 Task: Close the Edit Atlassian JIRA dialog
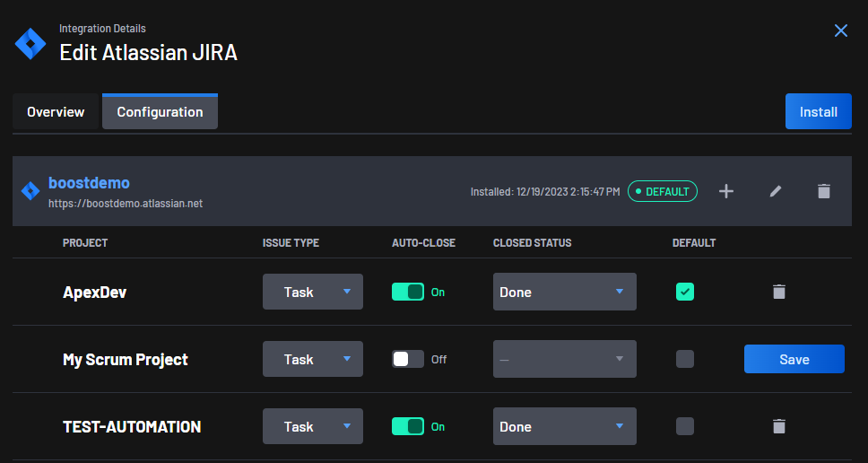[841, 31]
